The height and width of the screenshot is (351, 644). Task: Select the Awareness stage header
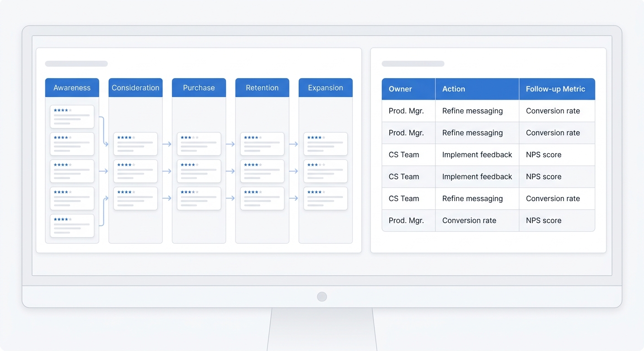(72, 88)
